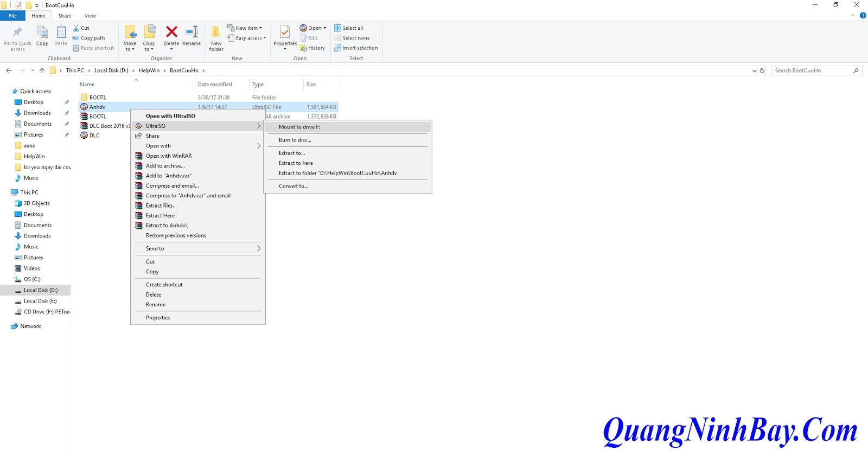Click Local Disk (D:) breadcrumb
The width and height of the screenshot is (868, 456).
click(x=111, y=70)
